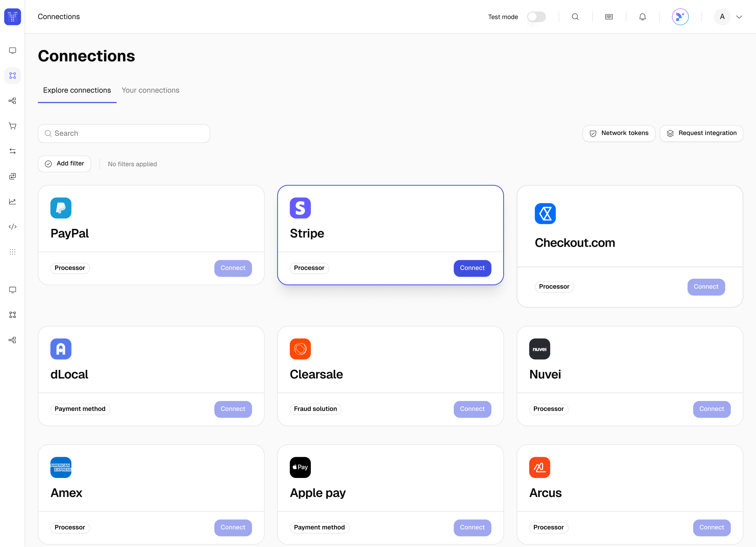Open the search icon in top bar
This screenshot has width=756, height=547.
pyautogui.click(x=575, y=17)
